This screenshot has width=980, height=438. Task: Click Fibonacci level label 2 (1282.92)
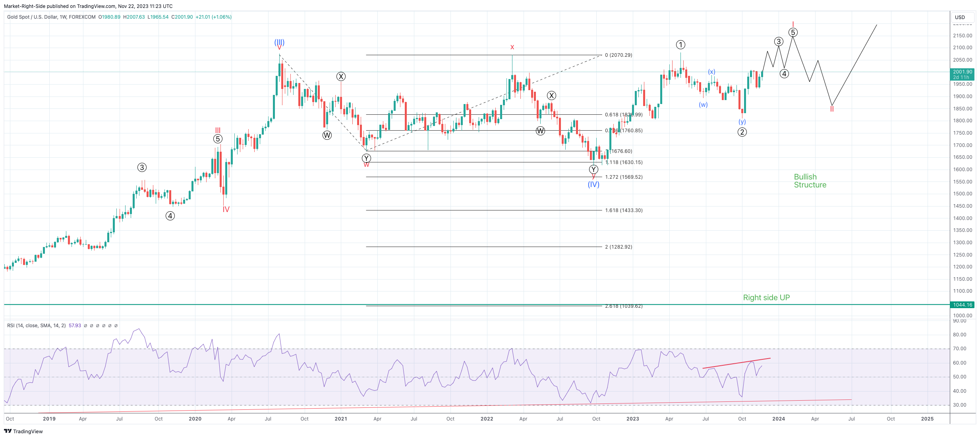(619, 247)
